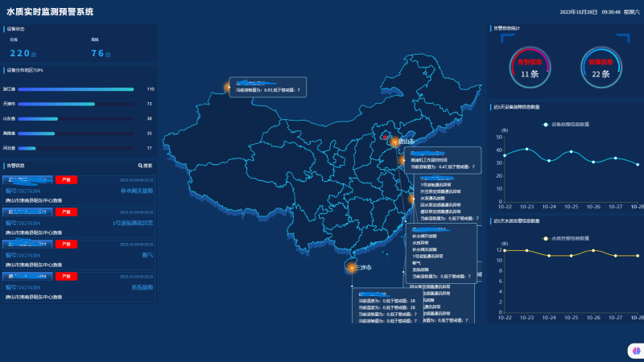Screen dimensions: 644x362
Task: Click the red alarm info gauge circle
Action: [x=530, y=68]
